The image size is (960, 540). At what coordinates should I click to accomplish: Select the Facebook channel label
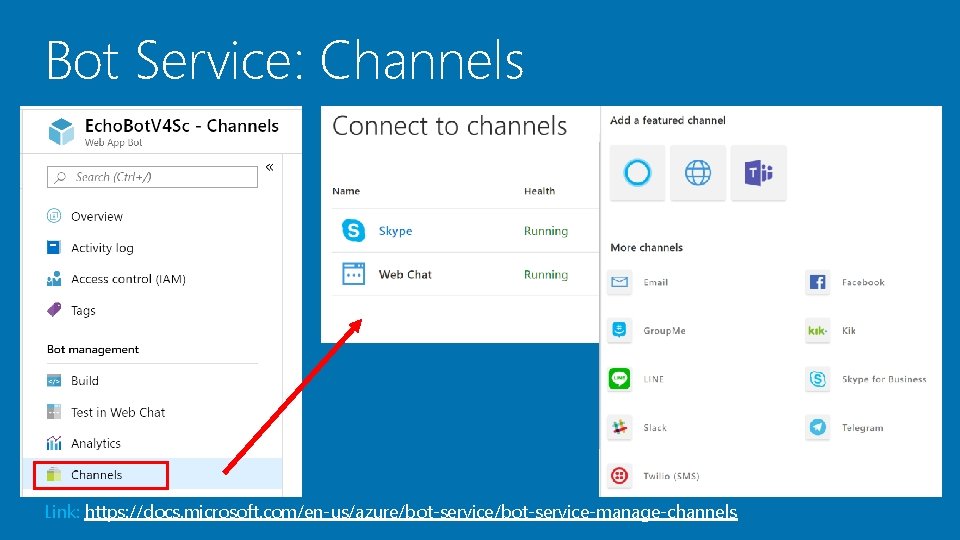[863, 282]
